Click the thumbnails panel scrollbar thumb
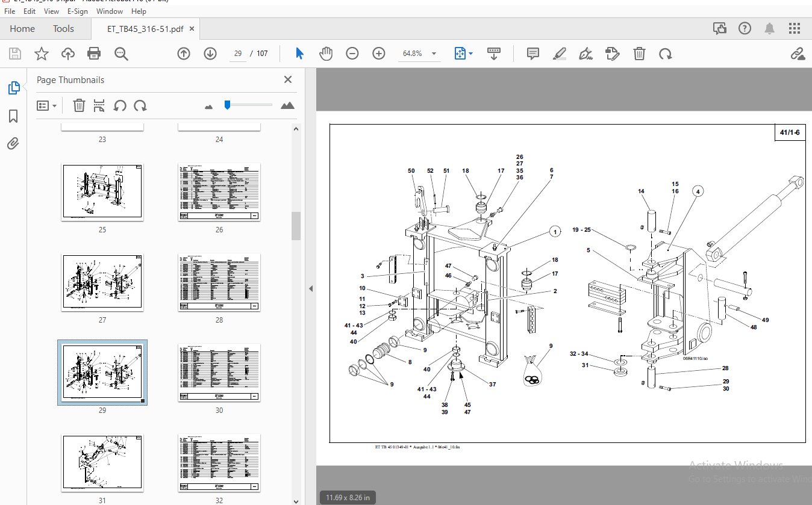 coord(296,226)
